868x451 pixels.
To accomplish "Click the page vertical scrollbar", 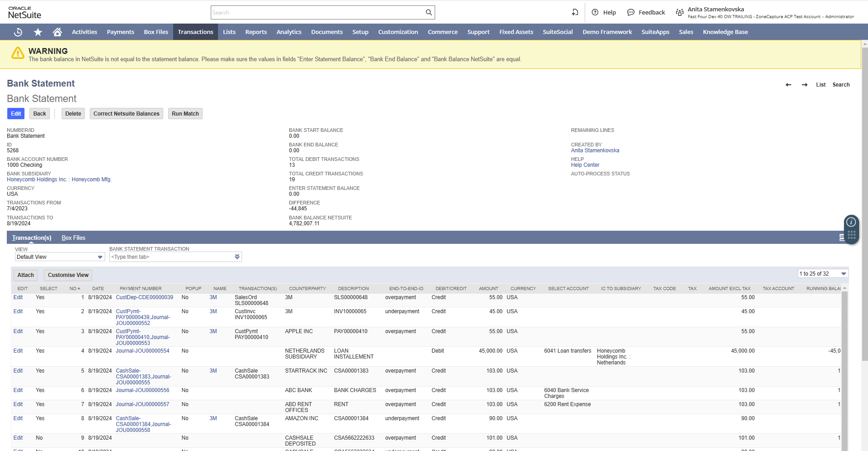I will tap(864, 204).
